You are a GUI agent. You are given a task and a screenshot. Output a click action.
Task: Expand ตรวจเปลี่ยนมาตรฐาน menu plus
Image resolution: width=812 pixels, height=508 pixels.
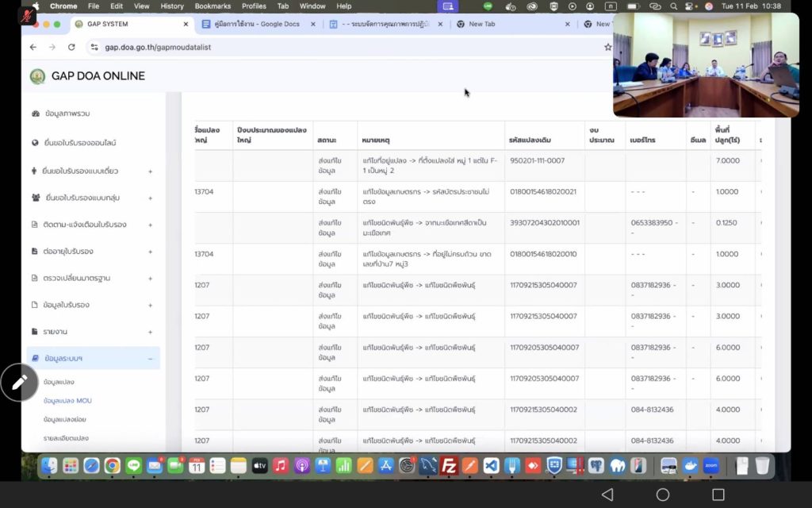click(150, 279)
